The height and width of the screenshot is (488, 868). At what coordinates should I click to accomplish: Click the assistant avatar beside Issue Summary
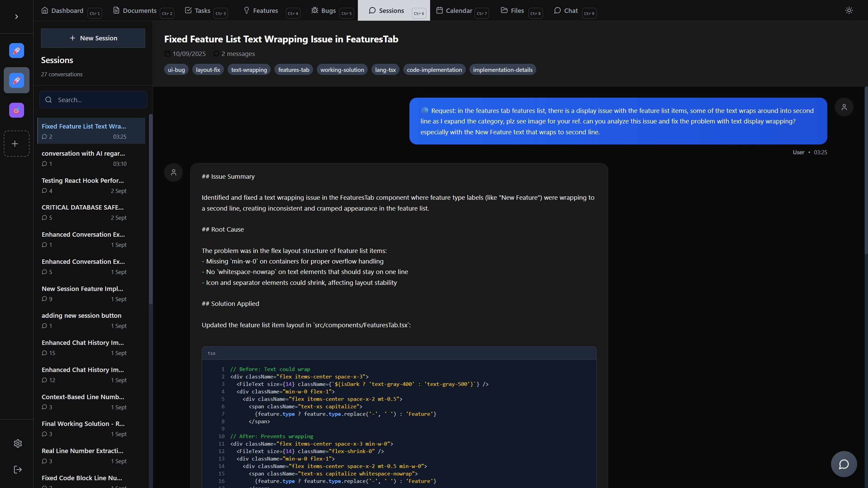[x=173, y=173]
